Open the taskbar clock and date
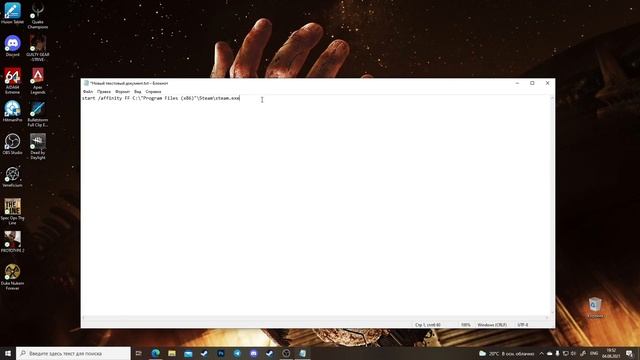The width and height of the screenshot is (640, 360). (x=611, y=353)
